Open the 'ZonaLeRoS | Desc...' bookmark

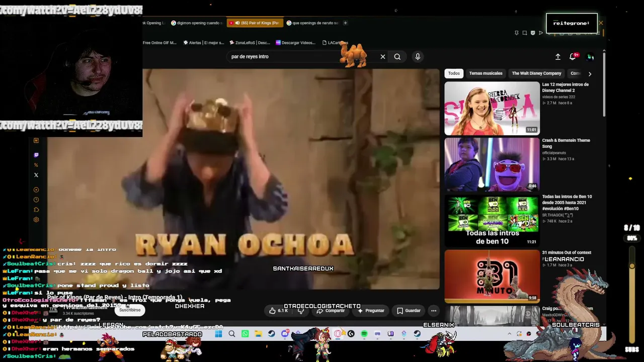point(250,43)
